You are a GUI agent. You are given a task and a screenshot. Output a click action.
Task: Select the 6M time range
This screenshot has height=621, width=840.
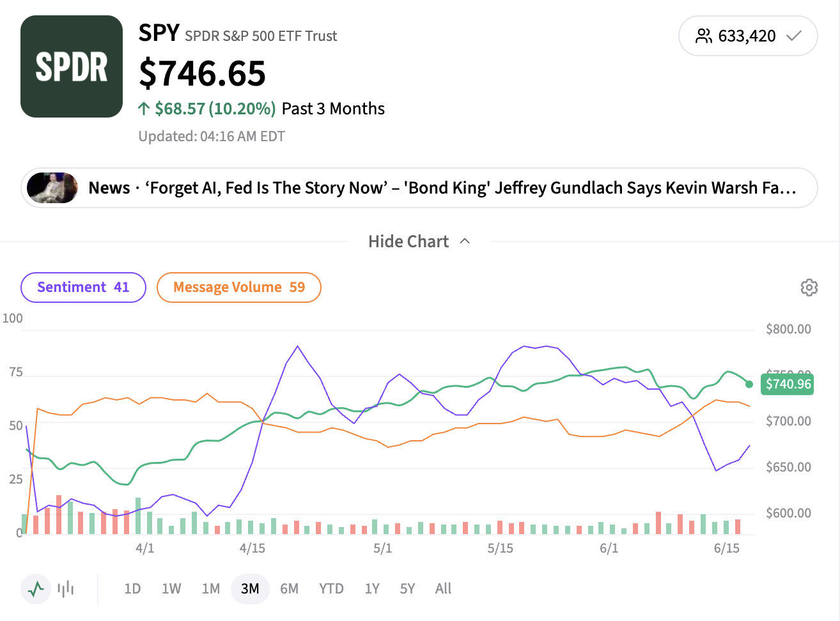point(290,588)
